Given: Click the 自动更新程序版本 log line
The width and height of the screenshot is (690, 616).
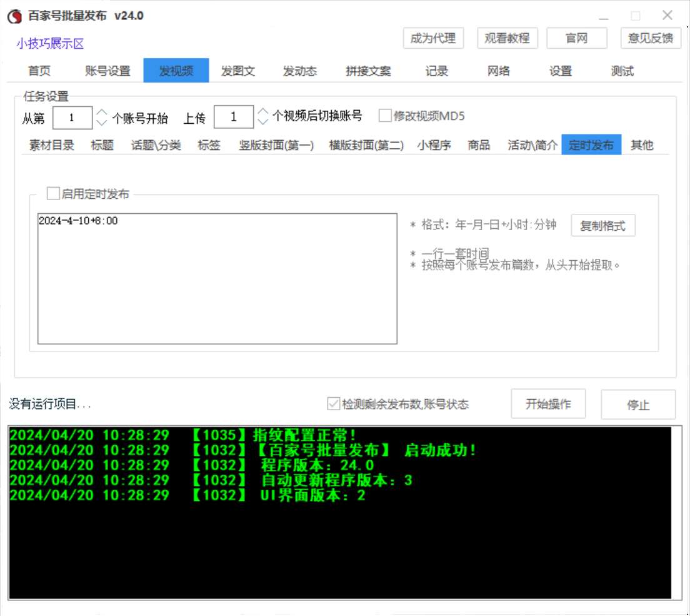Looking at the screenshot, I should point(211,480).
